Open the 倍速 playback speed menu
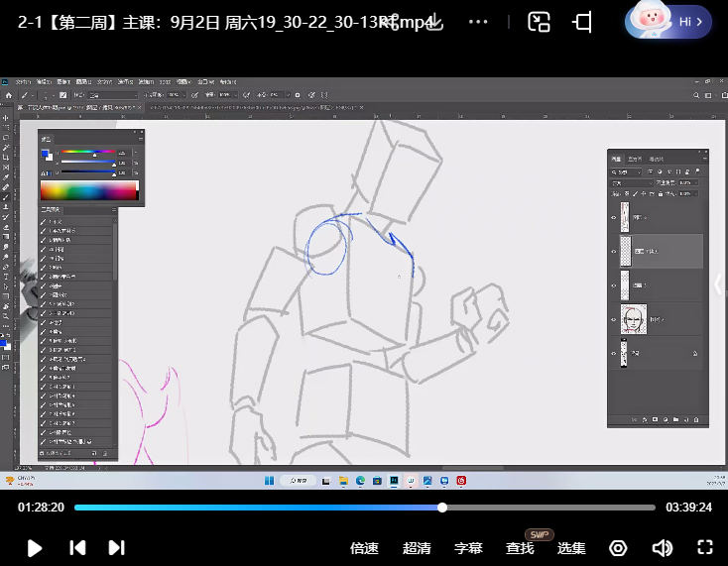 [x=365, y=547]
